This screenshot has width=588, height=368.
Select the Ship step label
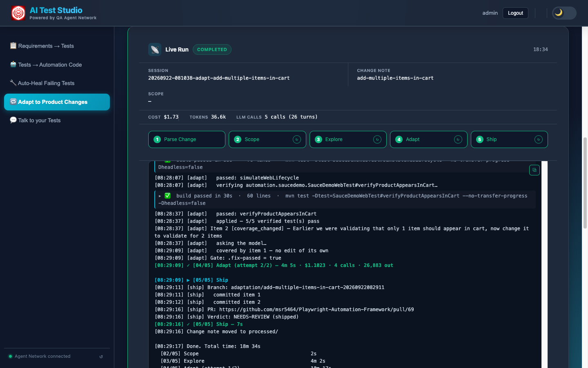[x=492, y=139]
